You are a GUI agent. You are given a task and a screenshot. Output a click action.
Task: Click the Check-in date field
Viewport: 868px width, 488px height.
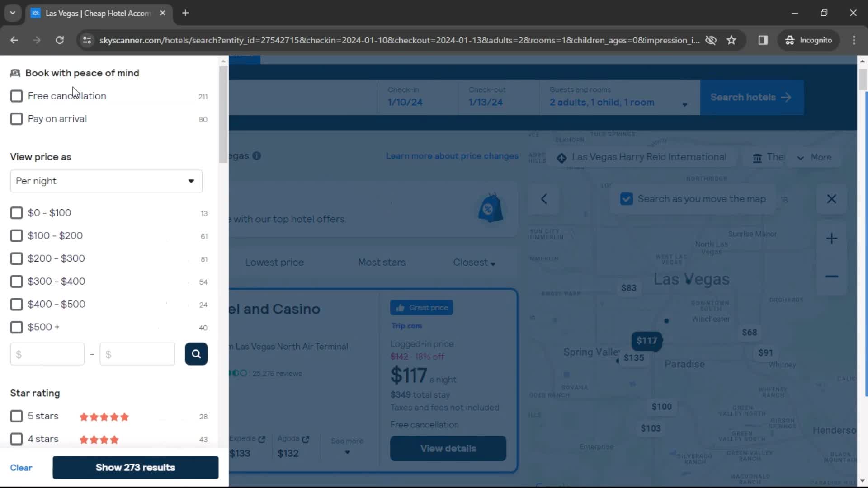pos(418,97)
